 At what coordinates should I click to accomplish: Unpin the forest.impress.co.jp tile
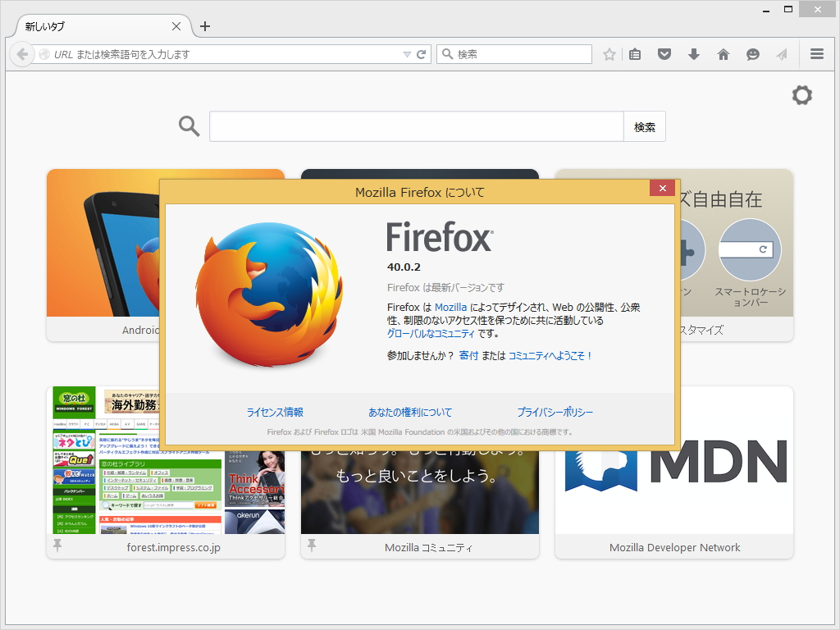coord(57,546)
